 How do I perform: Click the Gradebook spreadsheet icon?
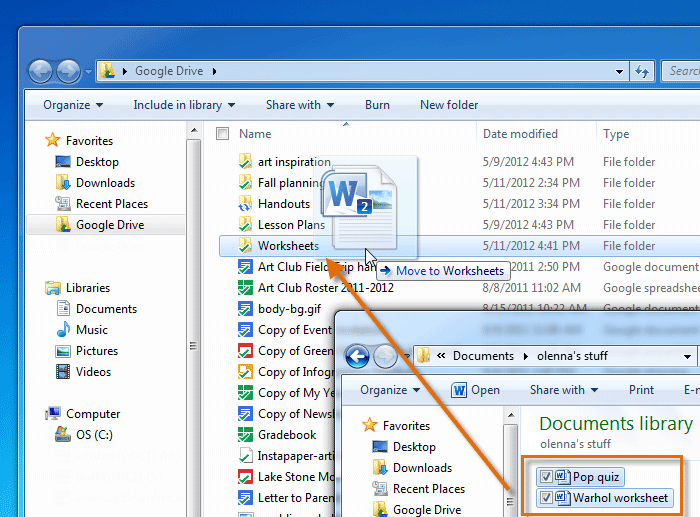point(245,434)
